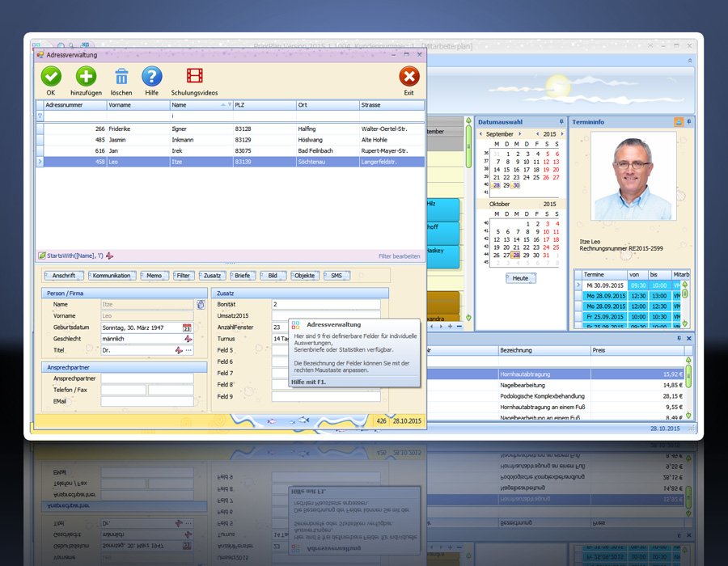Leave the dialog with the red Exit icon
This screenshot has width=728, height=566.
(x=409, y=77)
